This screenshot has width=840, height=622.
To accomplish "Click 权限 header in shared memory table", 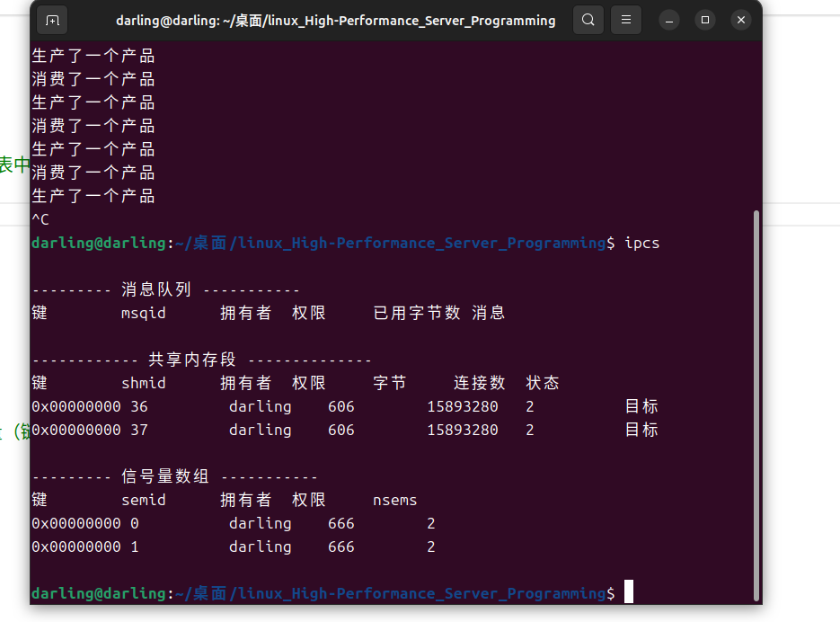I will (x=308, y=384).
